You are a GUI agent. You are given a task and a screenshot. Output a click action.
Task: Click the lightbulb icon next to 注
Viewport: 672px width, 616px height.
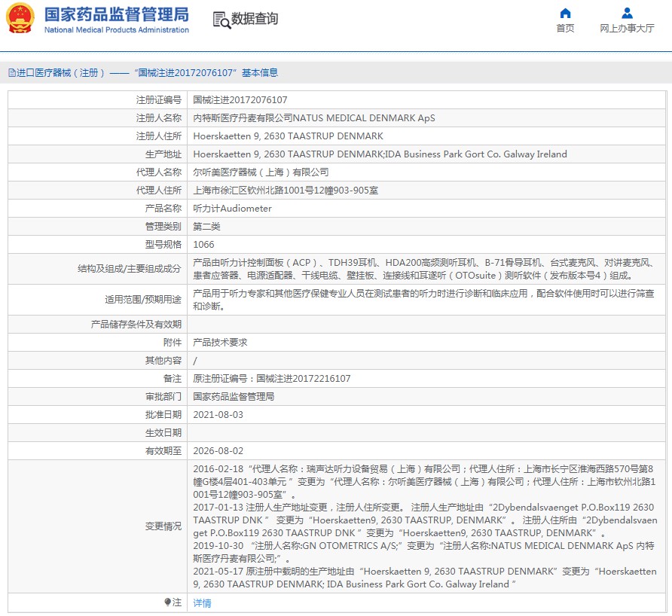167,602
